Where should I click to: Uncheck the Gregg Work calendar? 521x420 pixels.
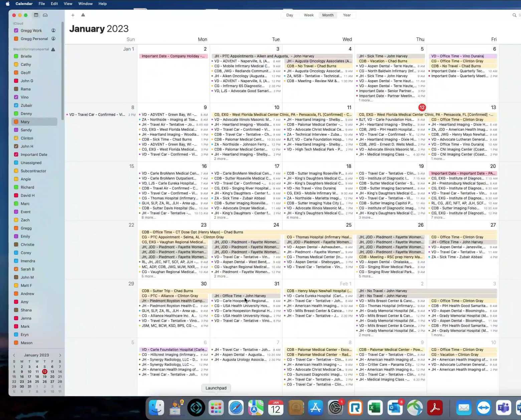click(16, 30)
